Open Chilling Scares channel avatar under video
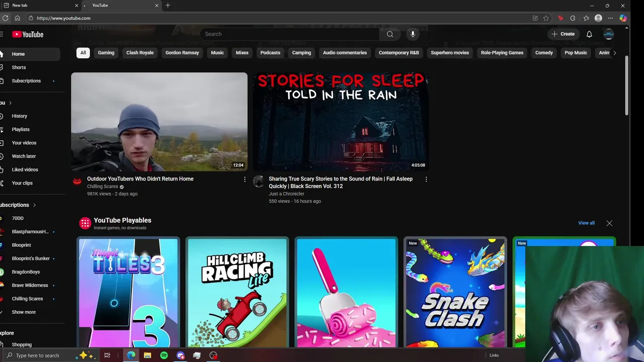644x362 pixels. pyautogui.click(x=77, y=181)
